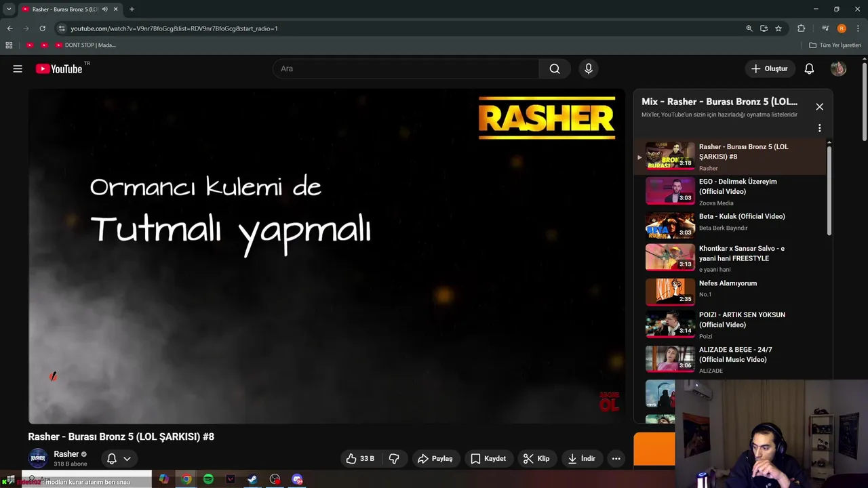Create a clip with Klip button

point(536,459)
